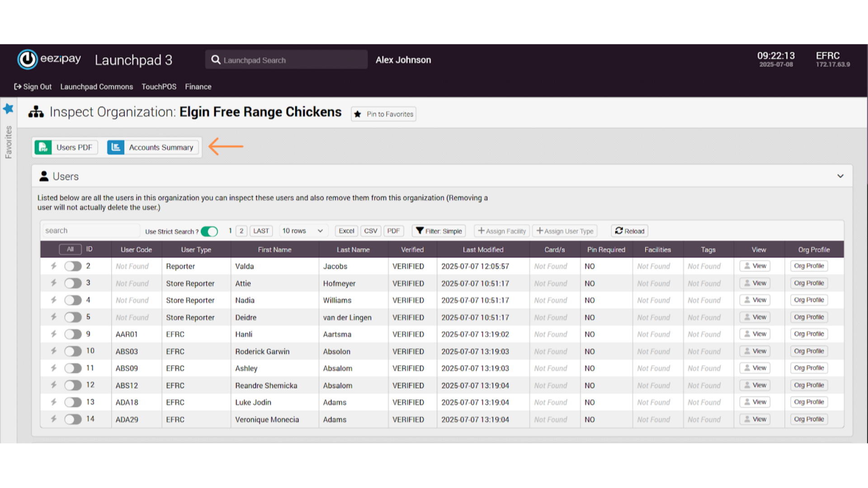Screen dimensions: 868x488
Task: Open Org Profile for Roderick Garwin
Action: [809, 351]
